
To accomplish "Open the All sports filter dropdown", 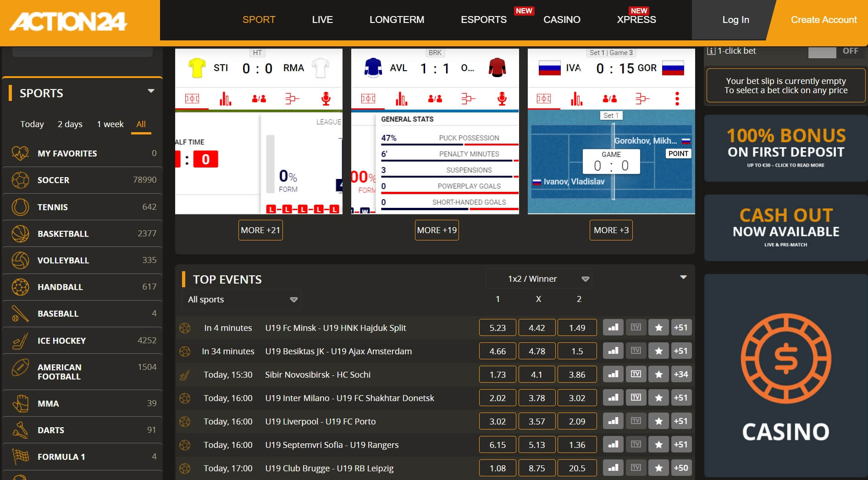I will (242, 299).
